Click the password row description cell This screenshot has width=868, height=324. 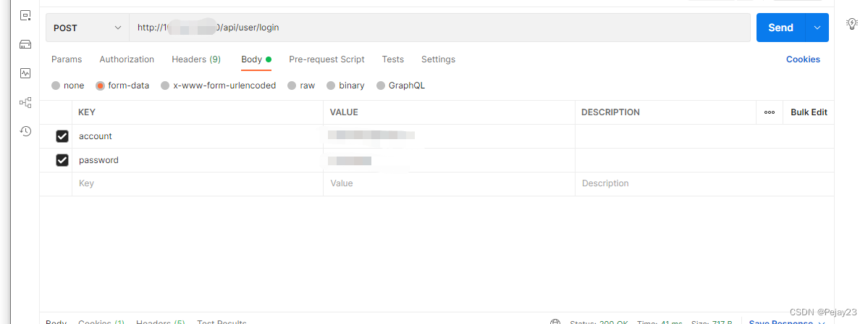pyautogui.click(x=704, y=160)
